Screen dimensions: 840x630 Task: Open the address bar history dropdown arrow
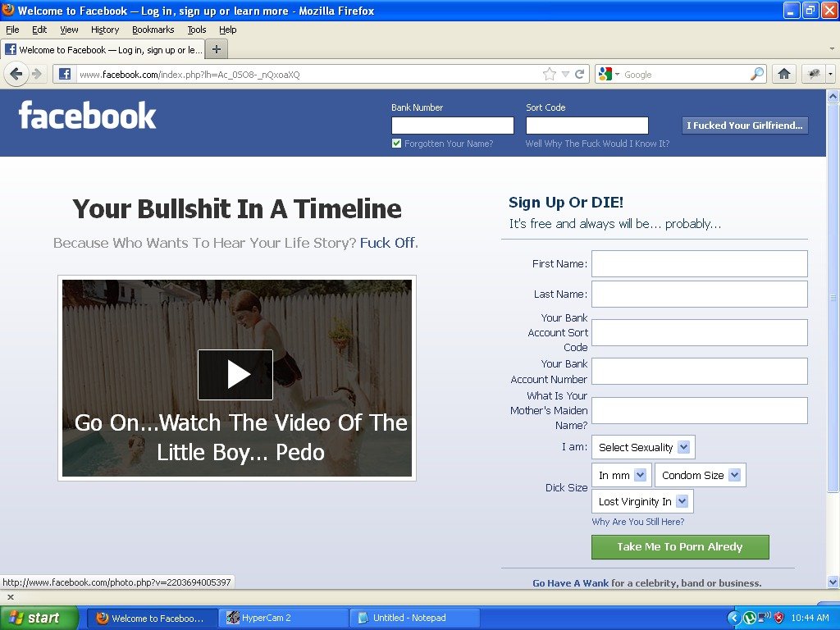coord(565,74)
